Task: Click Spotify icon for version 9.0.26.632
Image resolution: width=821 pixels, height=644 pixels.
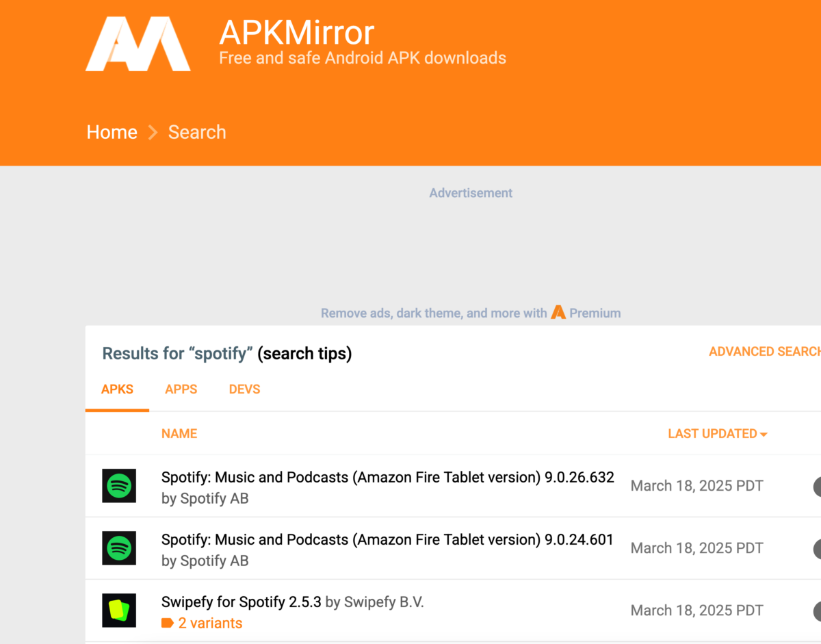Action: (119, 486)
